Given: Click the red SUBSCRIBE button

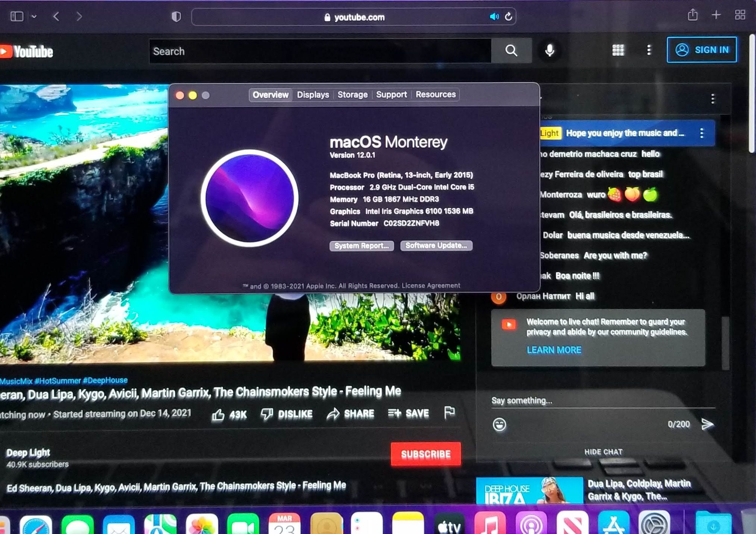Looking at the screenshot, I should click(426, 454).
